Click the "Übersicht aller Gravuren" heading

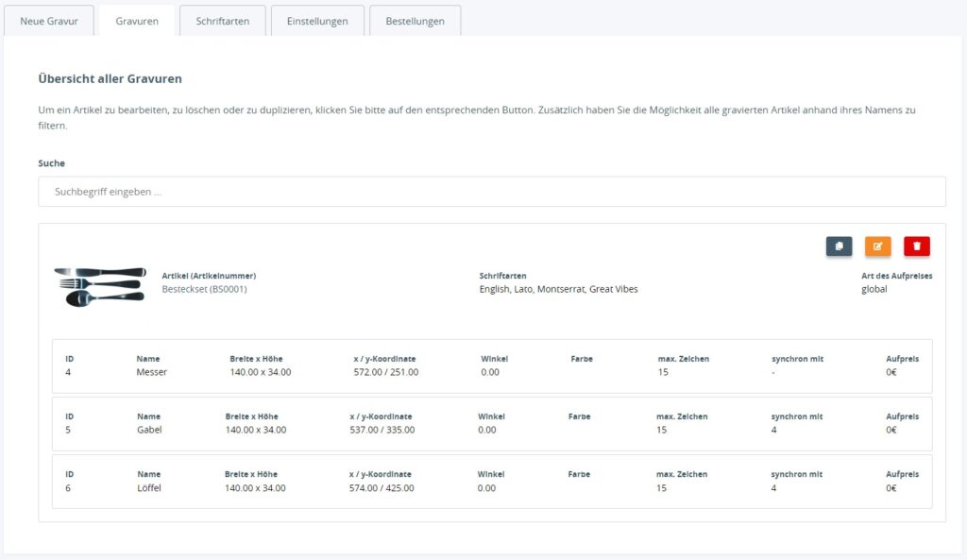click(x=110, y=78)
